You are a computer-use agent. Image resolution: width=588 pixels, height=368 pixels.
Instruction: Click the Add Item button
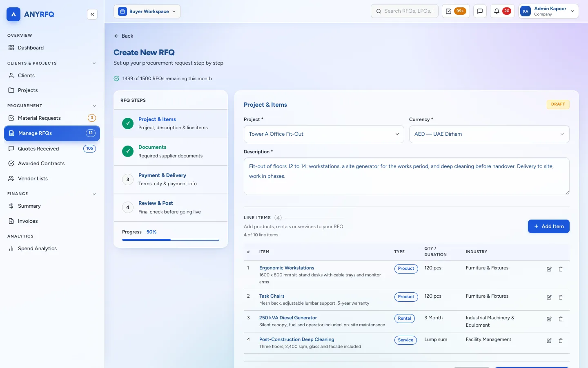548,227
